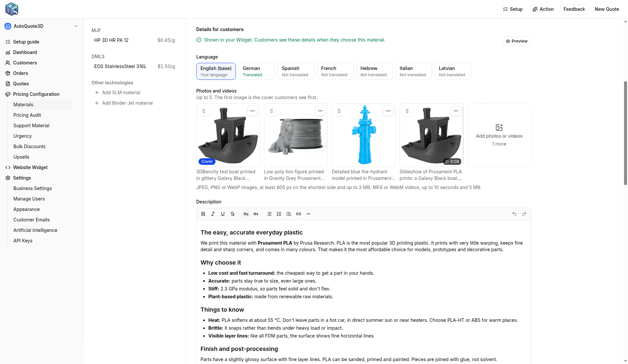Switch to Hebrew language tab
The height and width of the screenshot is (364, 628).
375,71
